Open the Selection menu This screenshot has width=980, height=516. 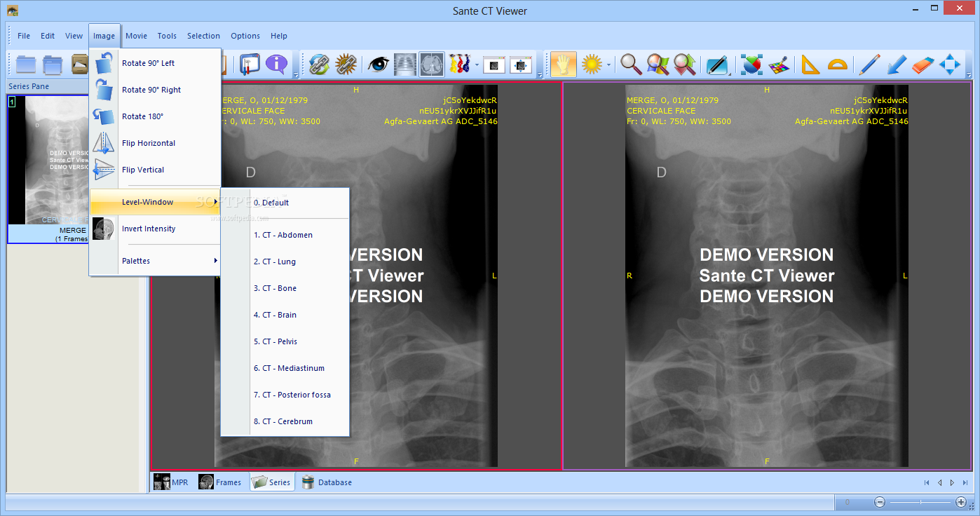pyautogui.click(x=203, y=36)
